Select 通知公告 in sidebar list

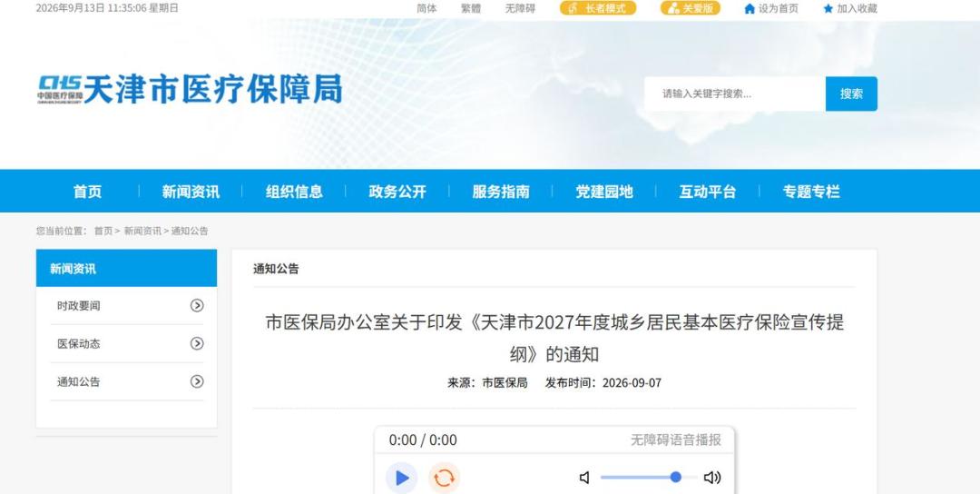[79, 382]
